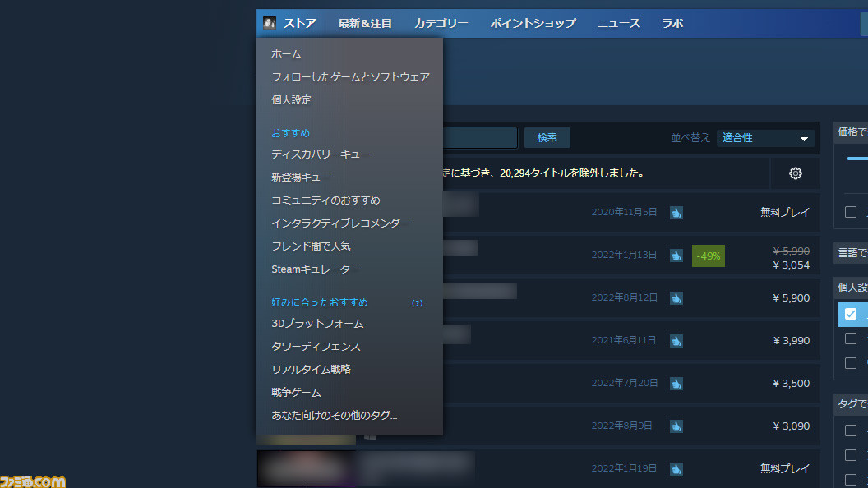The image size is (868, 488).
Task: Open the 適合性 sort dropdown
Action: click(x=765, y=138)
